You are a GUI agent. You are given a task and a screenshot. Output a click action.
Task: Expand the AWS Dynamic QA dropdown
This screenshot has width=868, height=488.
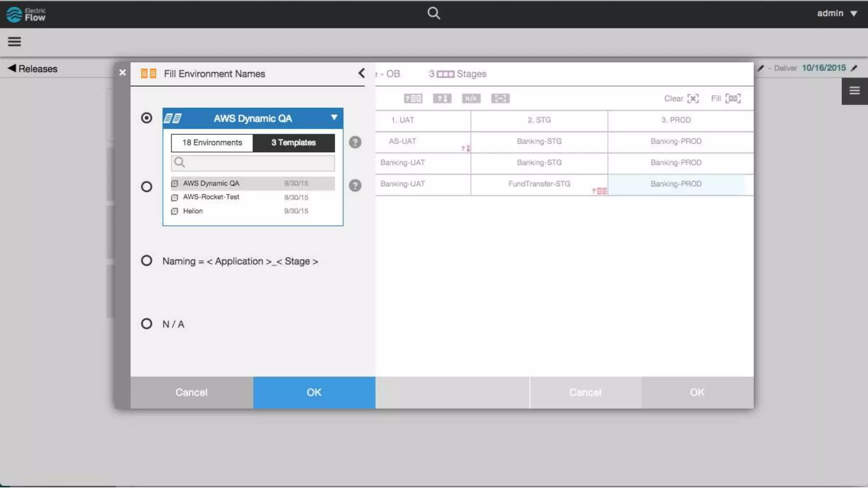click(334, 118)
